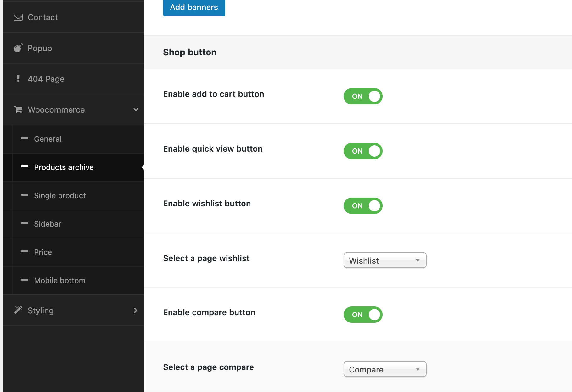Click the dash icon beside Mobile bottom

point(25,280)
